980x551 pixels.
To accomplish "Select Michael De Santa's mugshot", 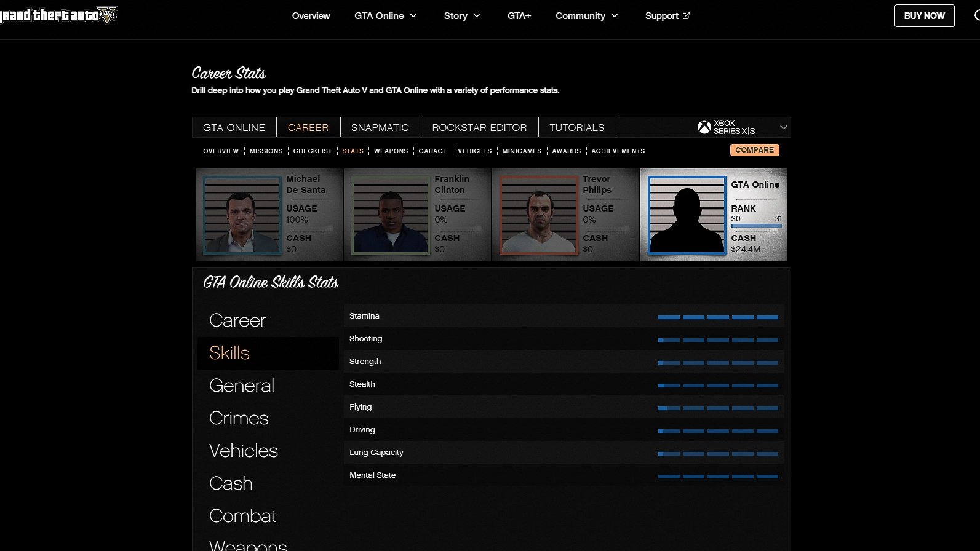I will pyautogui.click(x=242, y=215).
